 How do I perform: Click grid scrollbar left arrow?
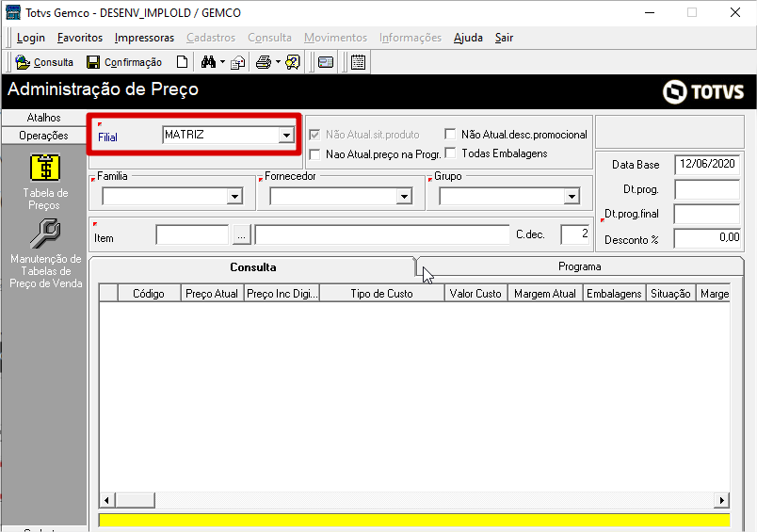point(107,500)
